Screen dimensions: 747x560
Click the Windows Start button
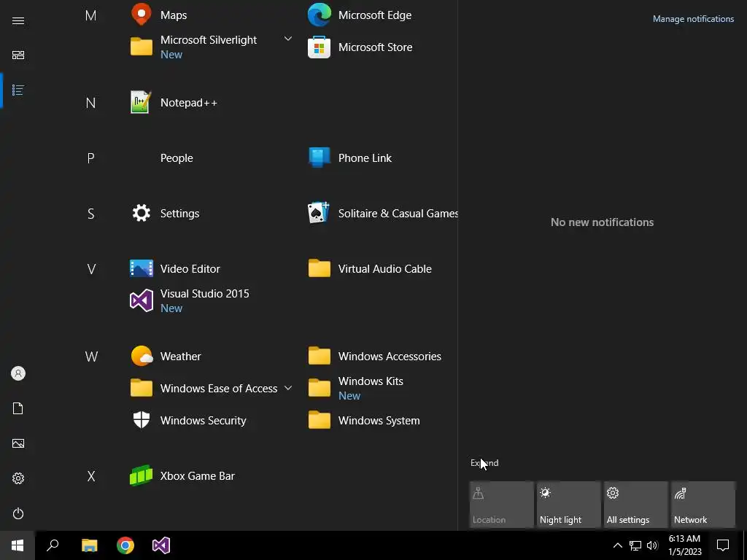pos(18,545)
